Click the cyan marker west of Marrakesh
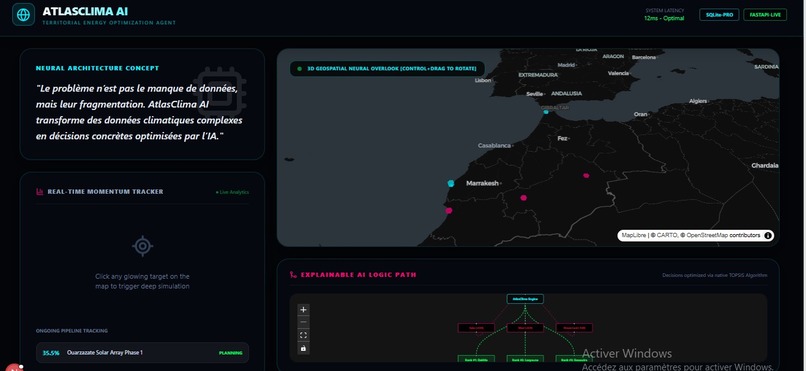 click(x=451, y=183)
